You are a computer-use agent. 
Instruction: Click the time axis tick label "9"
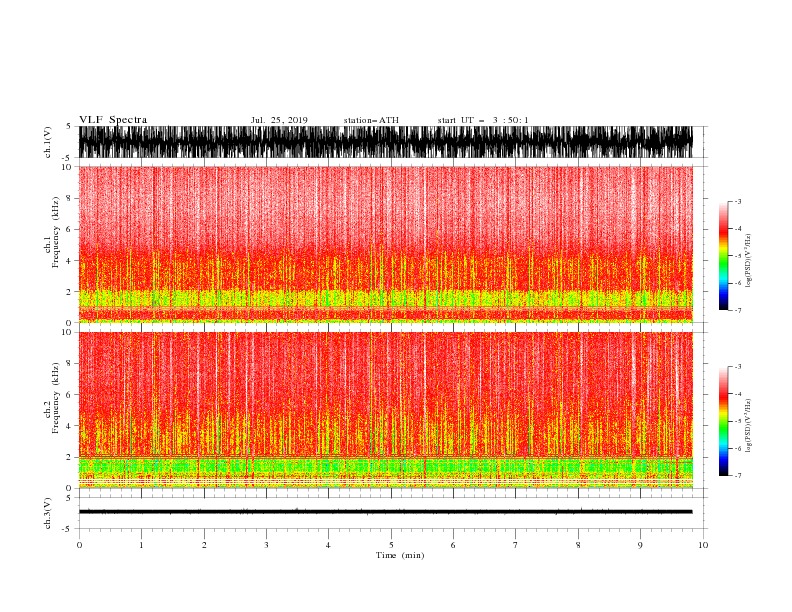pyautogui.click(x=640, y=545)
